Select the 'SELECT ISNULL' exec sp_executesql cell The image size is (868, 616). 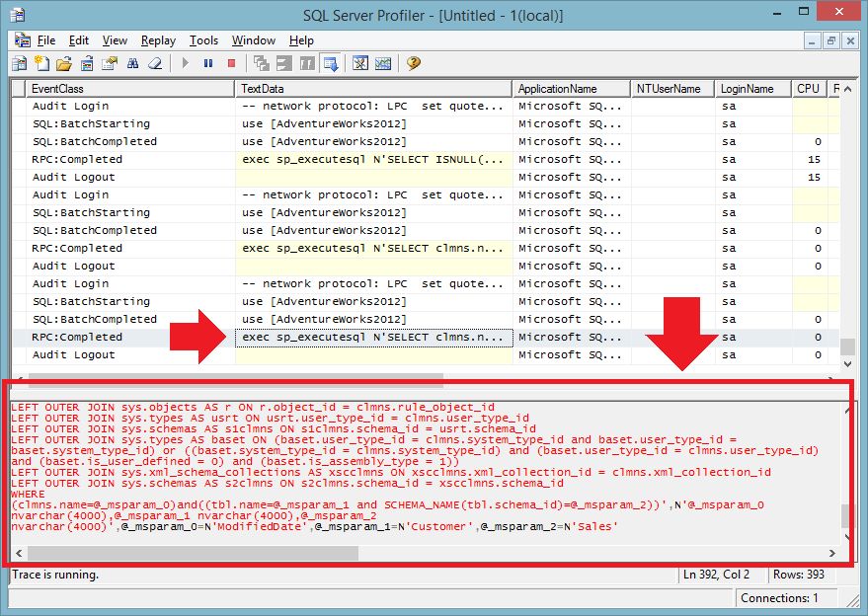(373, 159)
